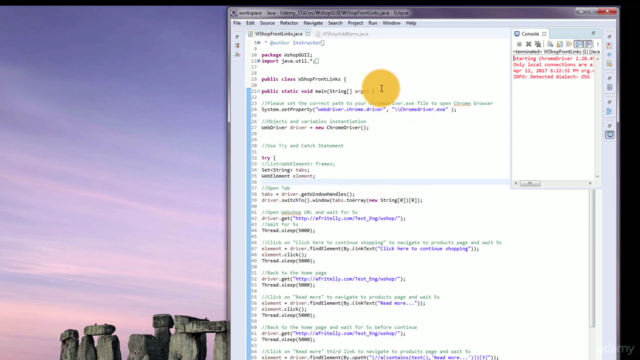Collapse main method at line 21
Viewport: 640px width, 360px height.
coord(258,91)
